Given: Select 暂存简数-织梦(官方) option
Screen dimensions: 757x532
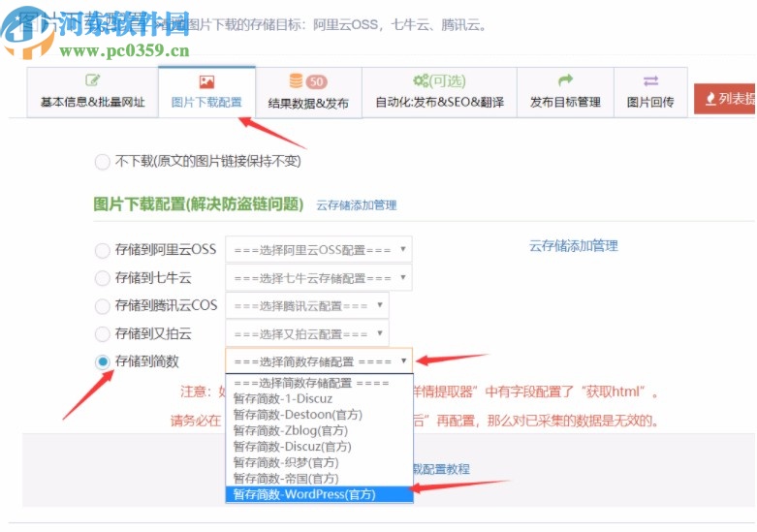Looking at the screenshot, I should click(x=319, y=462).
